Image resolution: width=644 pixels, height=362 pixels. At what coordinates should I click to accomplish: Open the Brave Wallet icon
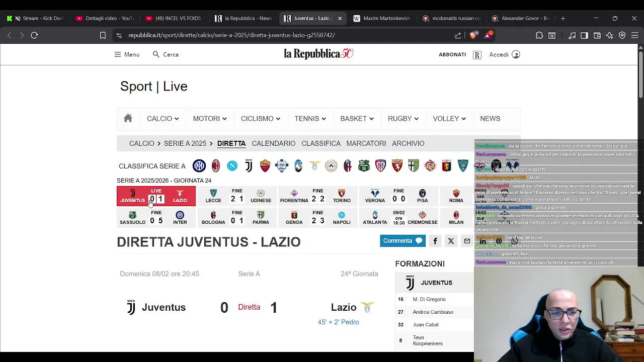point(597,35)
